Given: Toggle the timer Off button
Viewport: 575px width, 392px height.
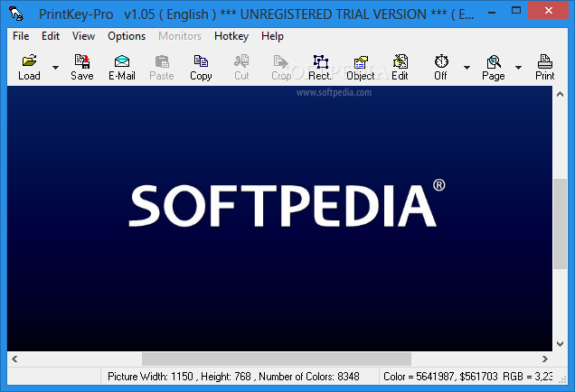Looking at the screenshot, I should [441, 68].
